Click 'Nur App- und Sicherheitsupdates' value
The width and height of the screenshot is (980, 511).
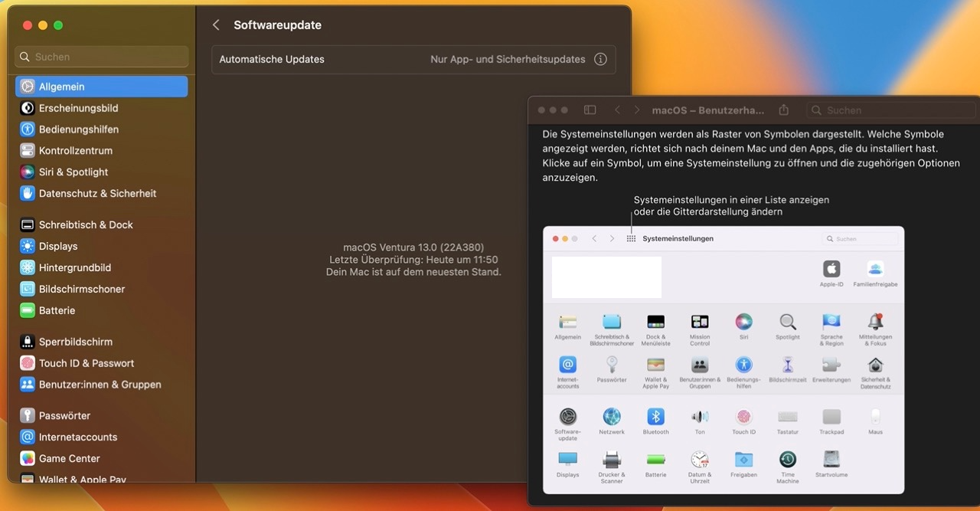[508, 59]
